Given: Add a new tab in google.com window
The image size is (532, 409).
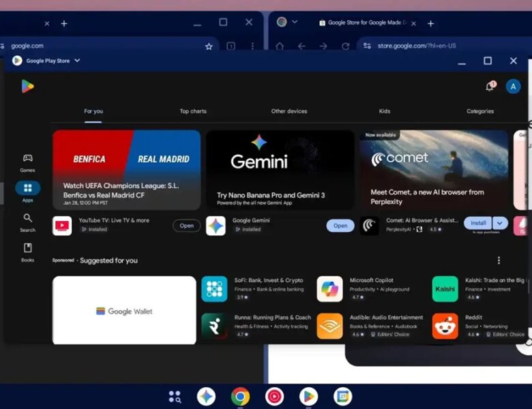Looking at the screenshot, I should [x=64, y=23].
